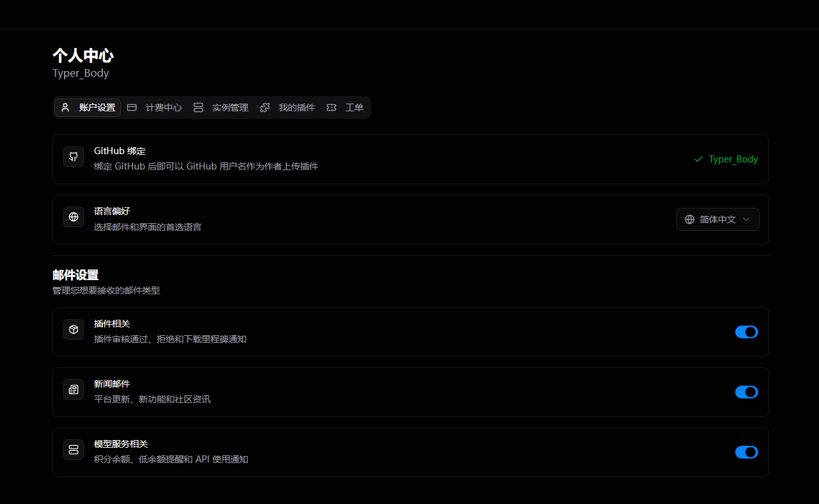Image resolution: width=819 pixels, height=504 pixels.
Task: Click the GitHub logo icon in GitHub 绑定 row
Action: coord(74,157)
